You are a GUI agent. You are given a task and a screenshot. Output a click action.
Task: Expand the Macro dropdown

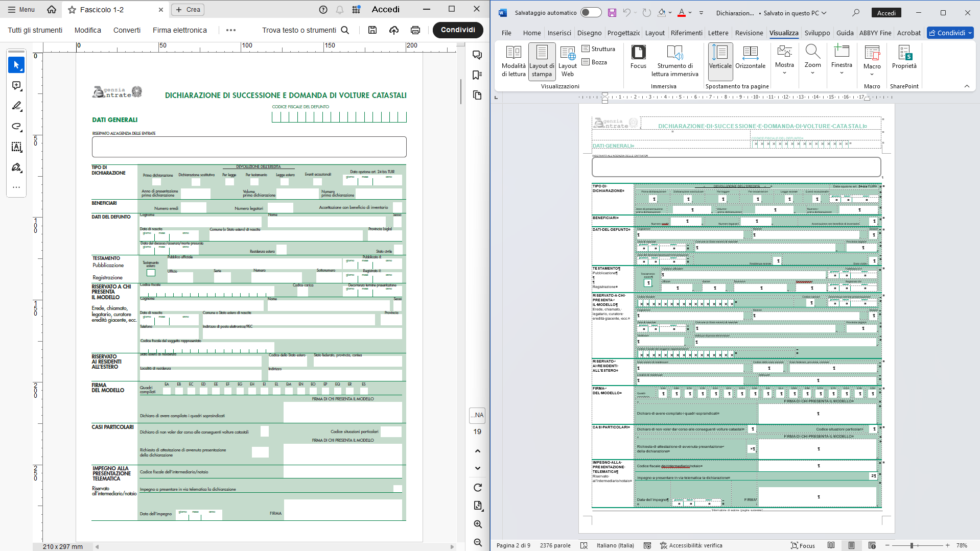[x=872, y=74]
